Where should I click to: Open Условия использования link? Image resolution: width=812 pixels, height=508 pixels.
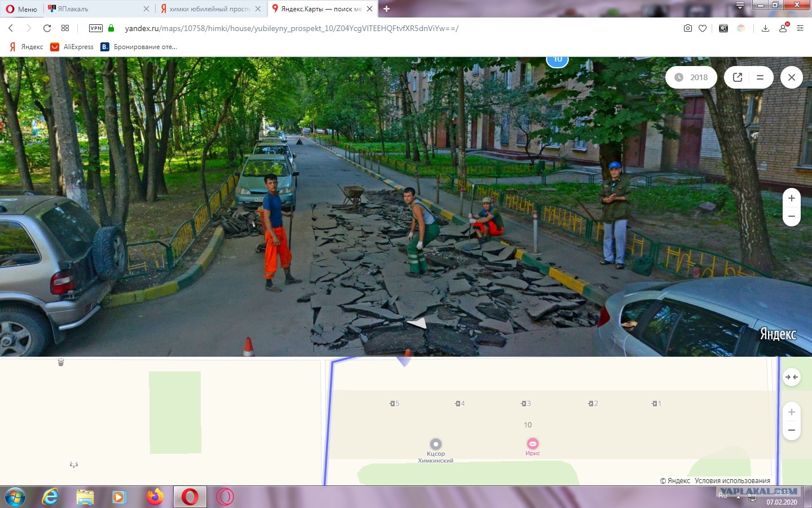[732, 481]
